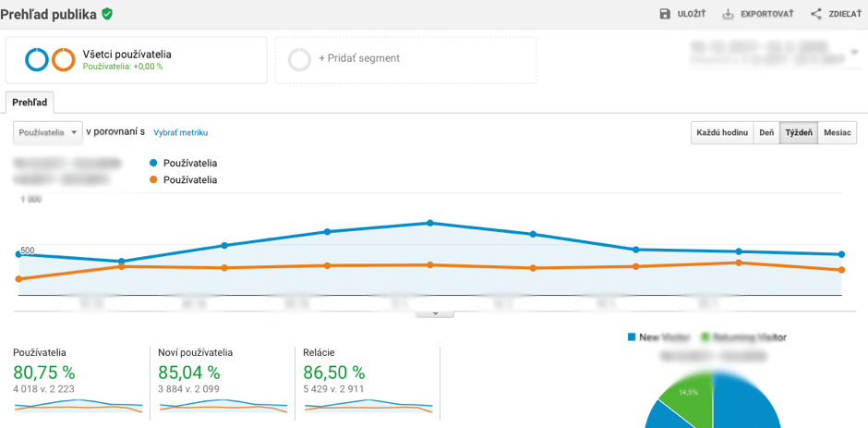Click the Používatelia sparkline thumbnail
The image size is (868, 428).
point(78,406)
